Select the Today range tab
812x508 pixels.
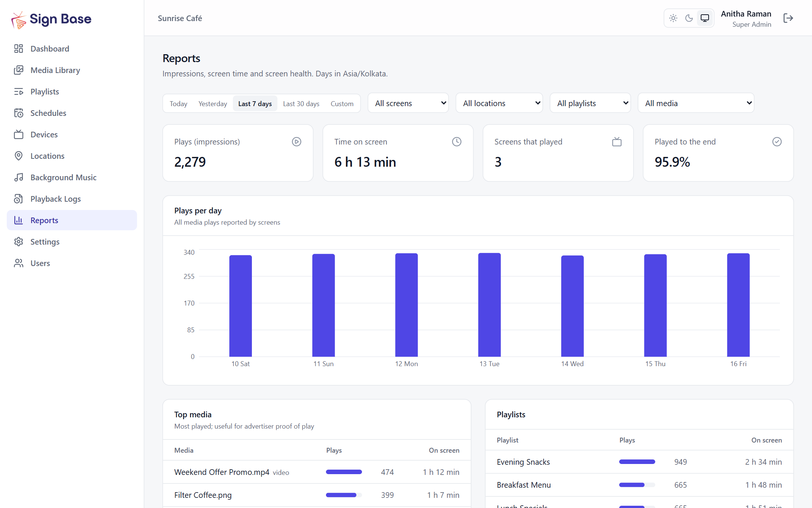point(179,103)
